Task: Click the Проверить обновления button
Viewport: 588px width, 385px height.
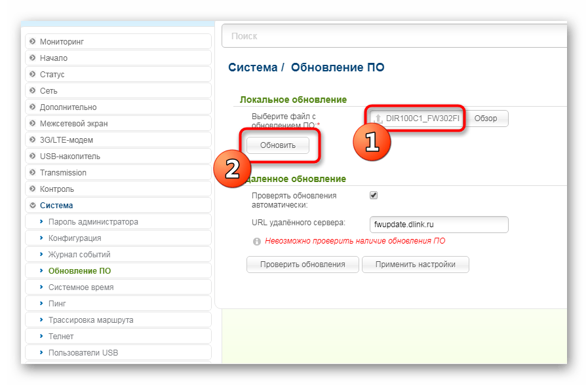Action: [x=302, y=265]
